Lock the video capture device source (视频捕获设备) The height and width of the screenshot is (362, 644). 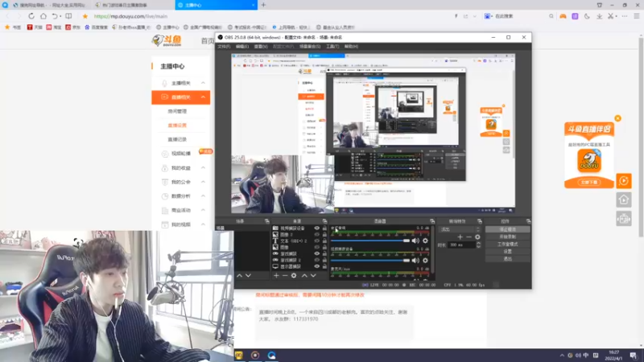coord(324,228)
